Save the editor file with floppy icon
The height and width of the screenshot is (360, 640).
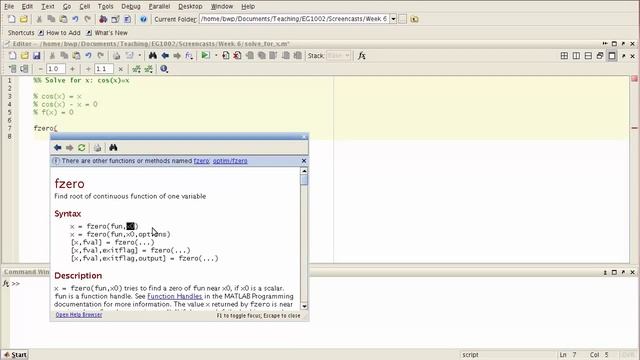click(37, 56)
